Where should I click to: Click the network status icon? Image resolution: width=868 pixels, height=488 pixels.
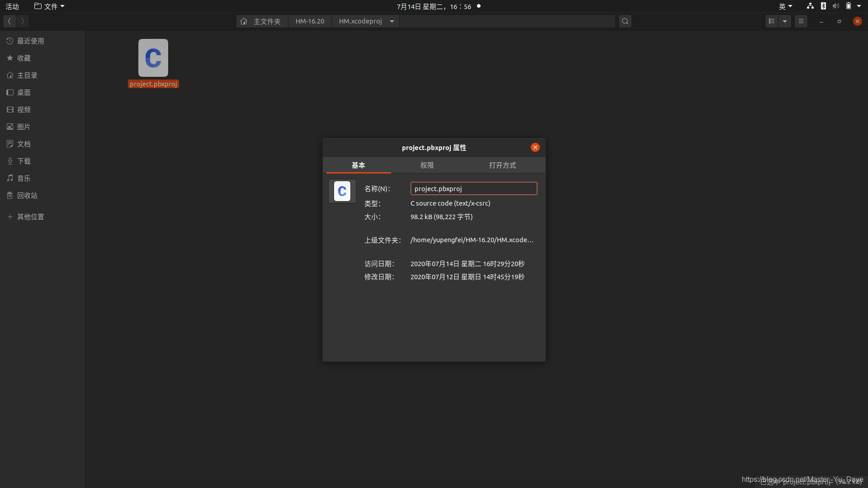tap(810, 6)
